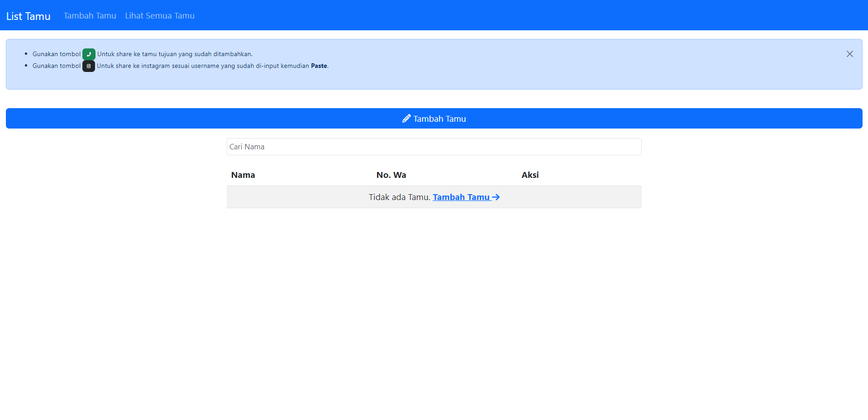This screenshot has height=420, width=868.
Task: Focus the Cari Nama search field
Action: (434, 147)
